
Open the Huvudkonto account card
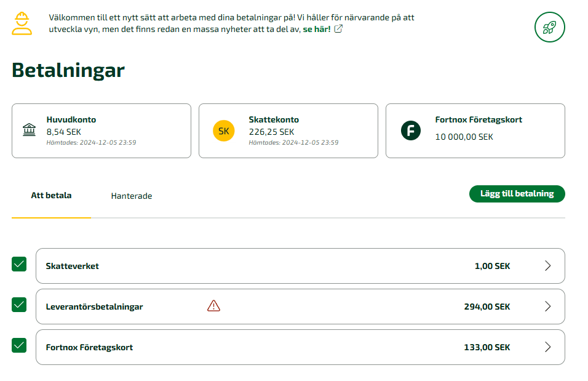[101, 130]
